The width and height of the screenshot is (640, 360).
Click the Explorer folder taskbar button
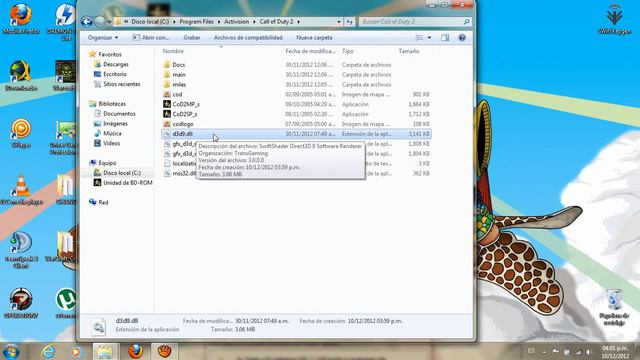[106, 351]
